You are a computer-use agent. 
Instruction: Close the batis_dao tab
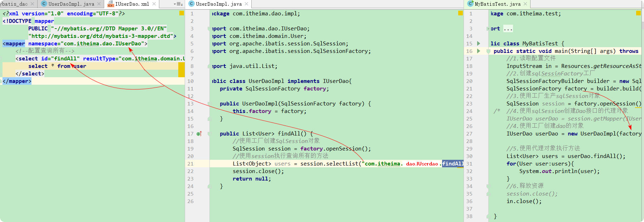[33, 4]
